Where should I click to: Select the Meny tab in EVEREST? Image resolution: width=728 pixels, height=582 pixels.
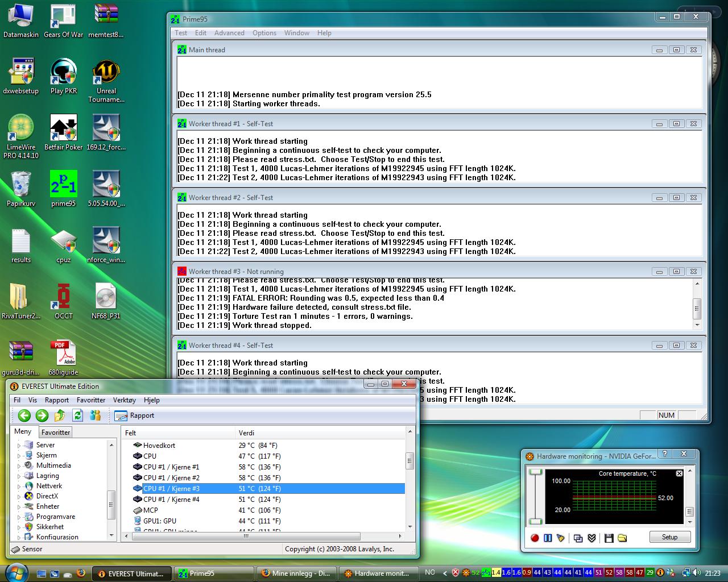coord(23,431)
